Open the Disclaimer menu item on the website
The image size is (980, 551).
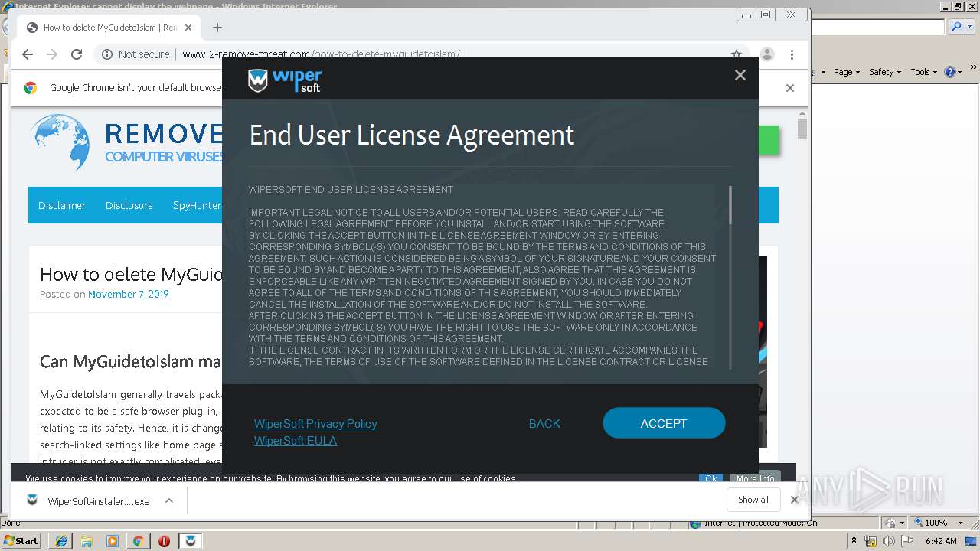62,205
